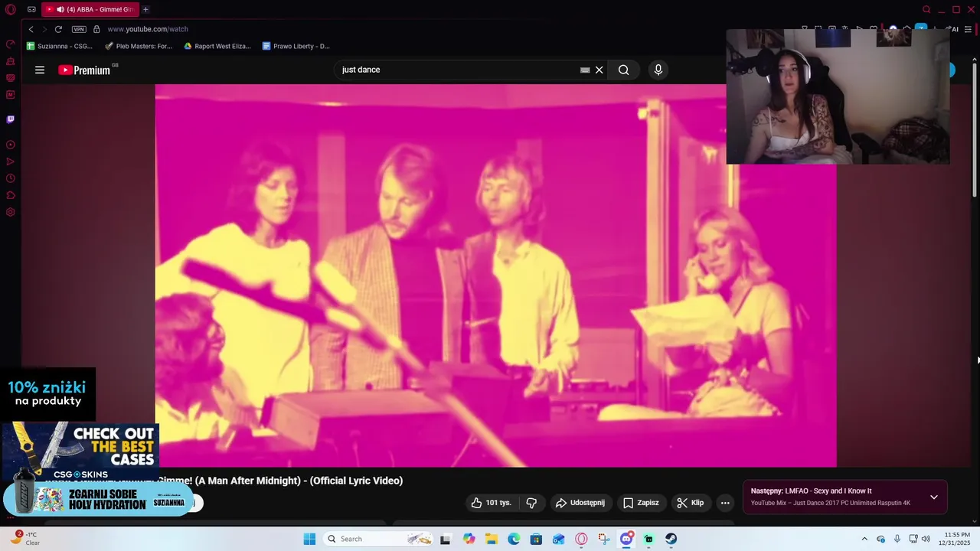Open the Raport West Eliza bookmark

[x=217, y=46]
